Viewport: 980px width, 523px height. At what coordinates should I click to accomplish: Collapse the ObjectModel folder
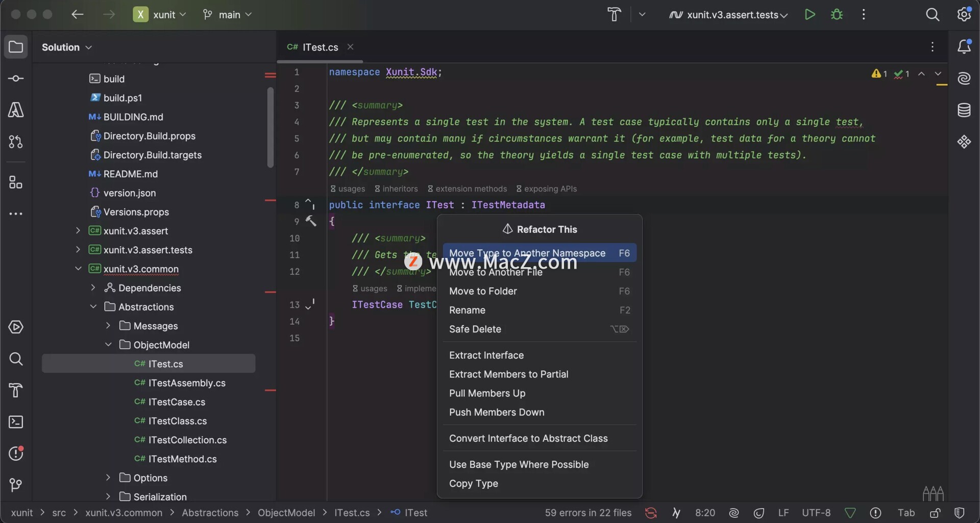pyautogui.click(x=108, y=345)
